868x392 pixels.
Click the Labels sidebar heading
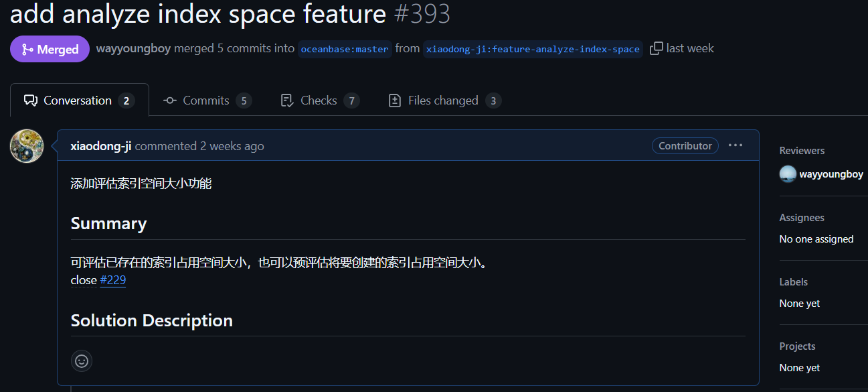point(794,282)
